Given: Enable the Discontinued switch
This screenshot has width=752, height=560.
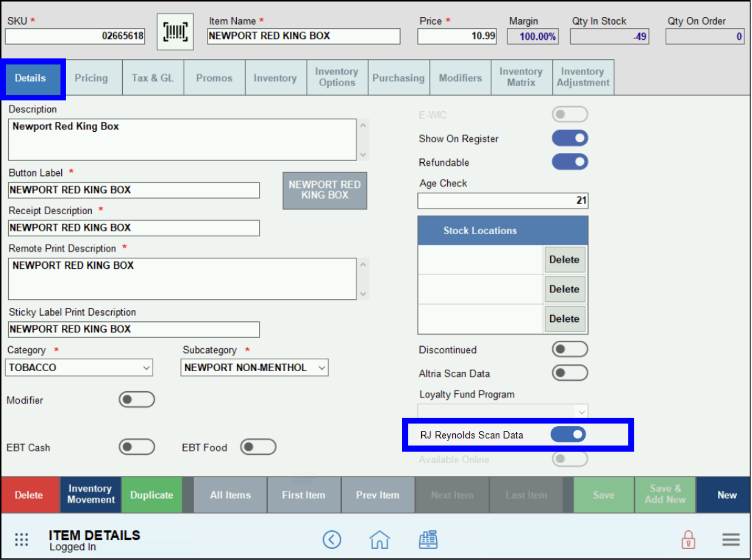Looking at the screenshot, I should 570,349.
